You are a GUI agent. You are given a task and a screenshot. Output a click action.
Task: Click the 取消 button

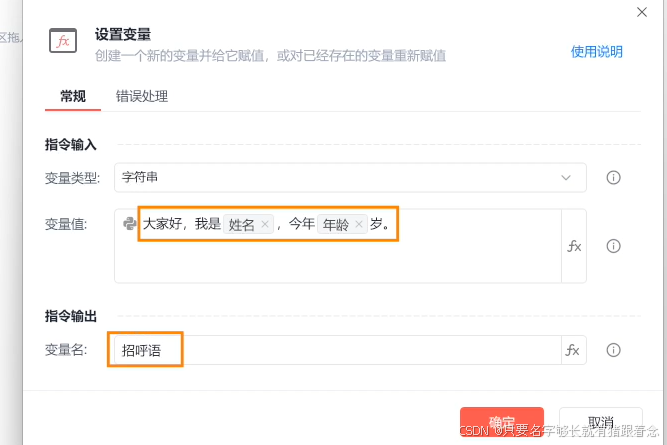click(600, 422)
